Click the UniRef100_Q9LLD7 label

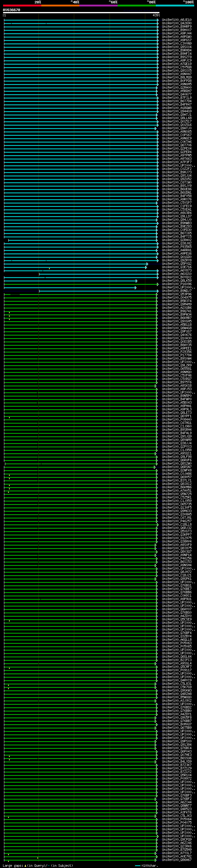[177, 216]
